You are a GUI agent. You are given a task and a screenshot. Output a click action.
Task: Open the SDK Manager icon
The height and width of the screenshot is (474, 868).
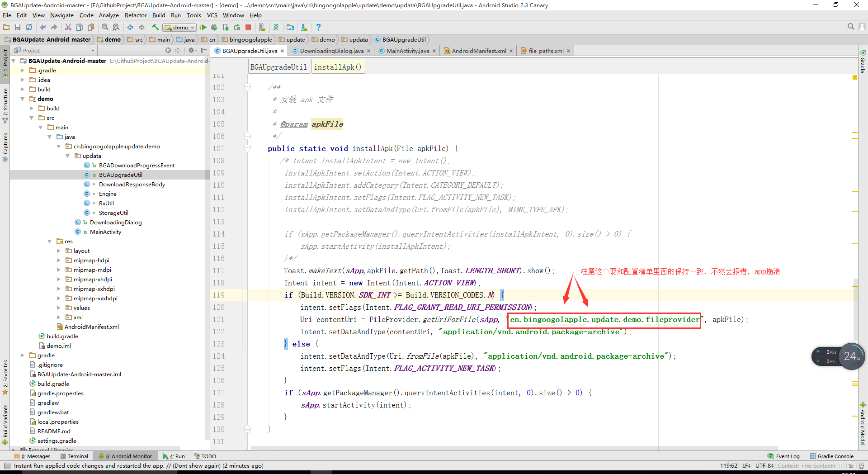point(304,28)
